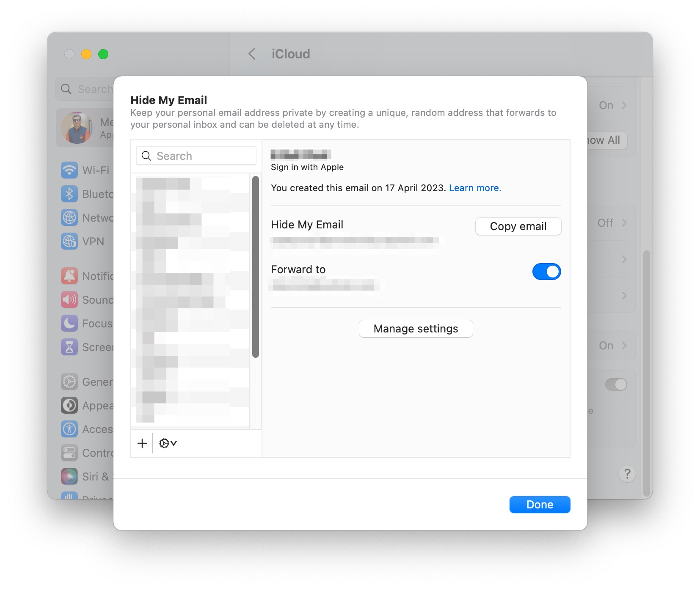Click the back chevron next to iCloud
The width and height of the screenshot is (700, 593).
pos(252,54)
